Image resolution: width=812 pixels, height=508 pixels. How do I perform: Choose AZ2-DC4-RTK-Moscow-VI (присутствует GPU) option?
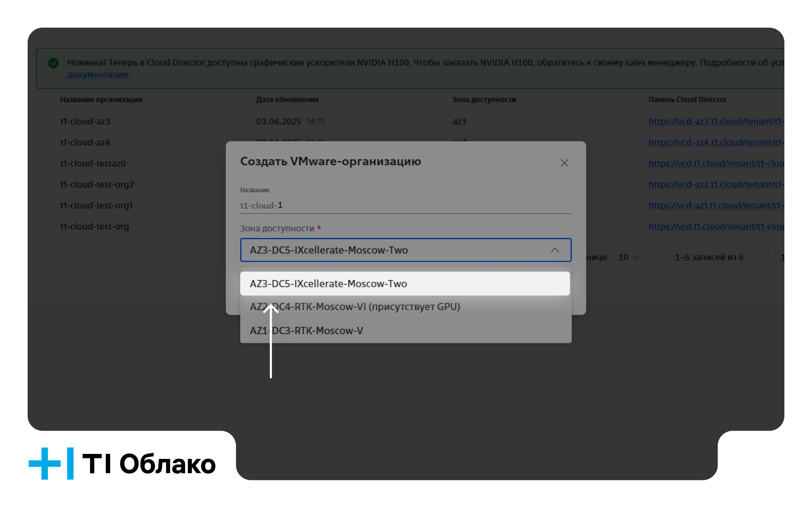coord(406,307)
